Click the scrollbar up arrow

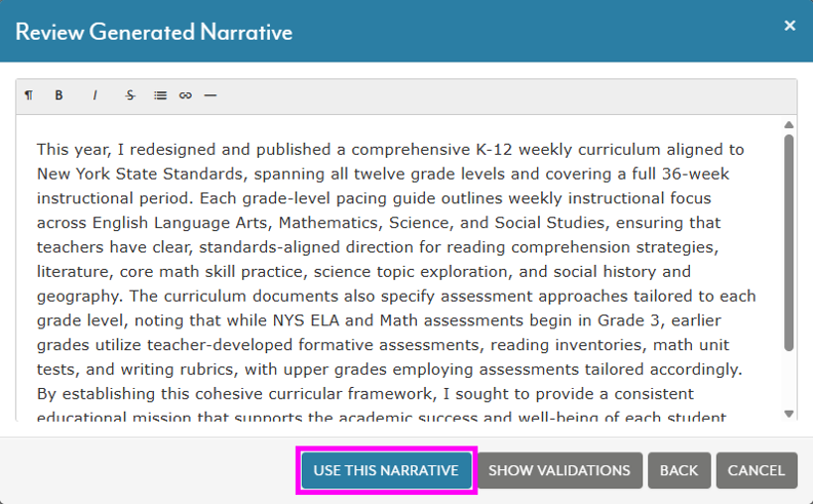[788, 125]
